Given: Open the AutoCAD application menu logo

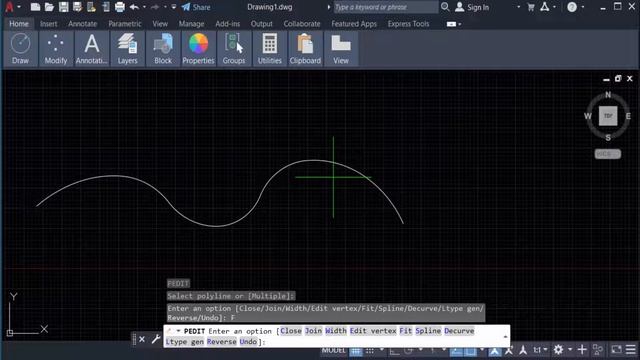Looking at the screenshot, I should click(x=9, y=7).
